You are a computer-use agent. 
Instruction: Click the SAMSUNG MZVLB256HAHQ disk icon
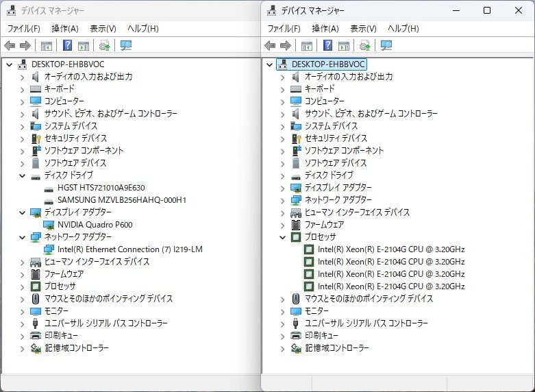coord(49,201)
